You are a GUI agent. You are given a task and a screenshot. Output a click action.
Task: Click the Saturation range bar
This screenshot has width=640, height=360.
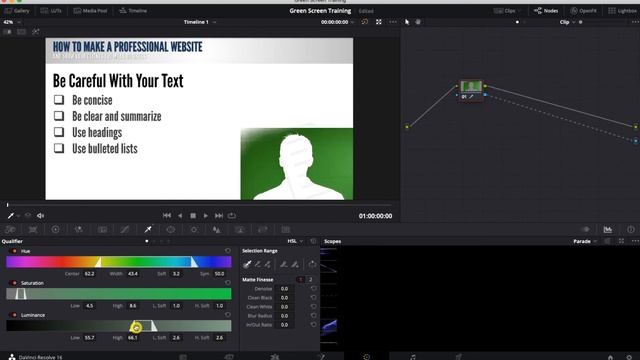pyautogui.click(x=119, y=294)
